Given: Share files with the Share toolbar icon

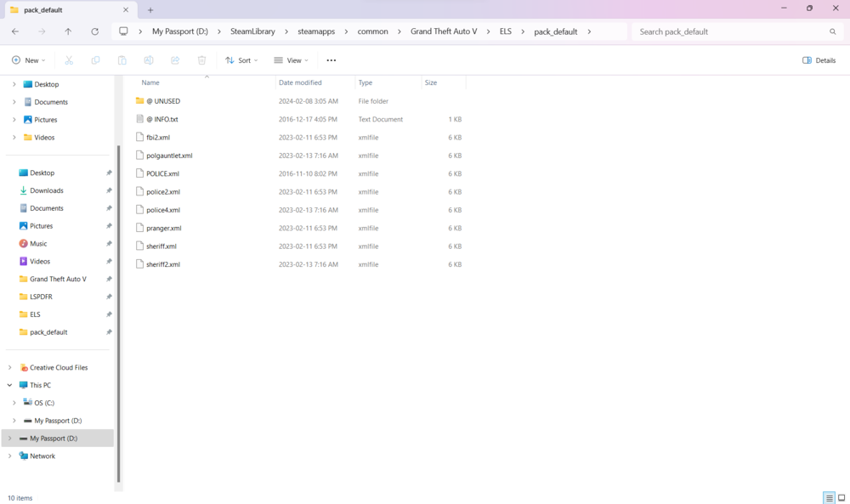Looking at the screenshot, I should pyautogui.click(x=175, y=60).
